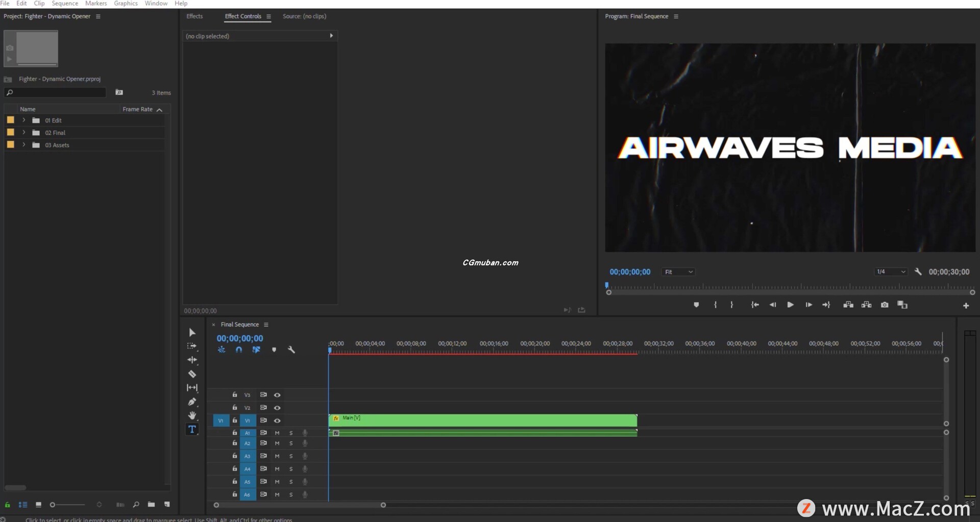Toggle V3 track output eye
980x522 pixels.
tap(277, 395)
